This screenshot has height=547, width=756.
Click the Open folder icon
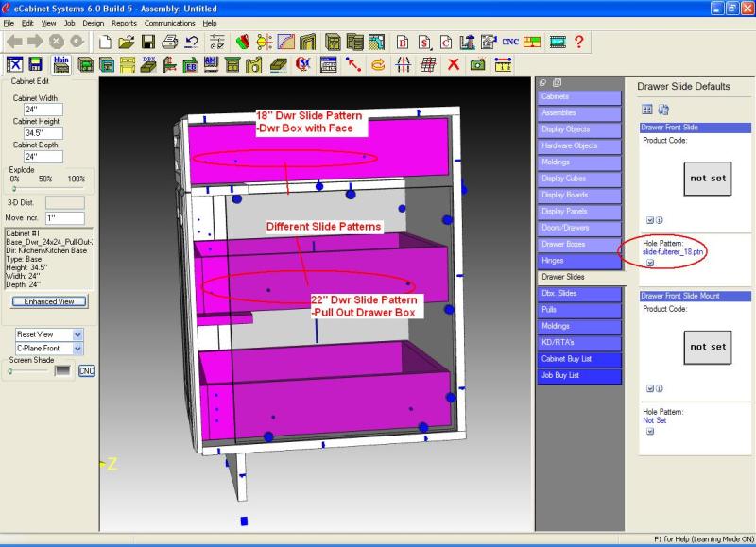coord(127,42)
